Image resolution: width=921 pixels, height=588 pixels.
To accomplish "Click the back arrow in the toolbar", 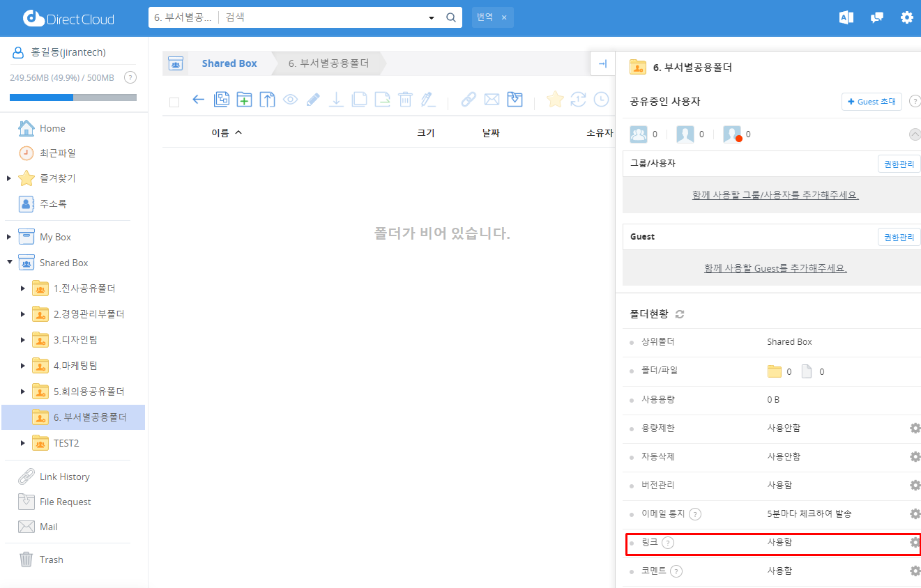I will 199,100.
